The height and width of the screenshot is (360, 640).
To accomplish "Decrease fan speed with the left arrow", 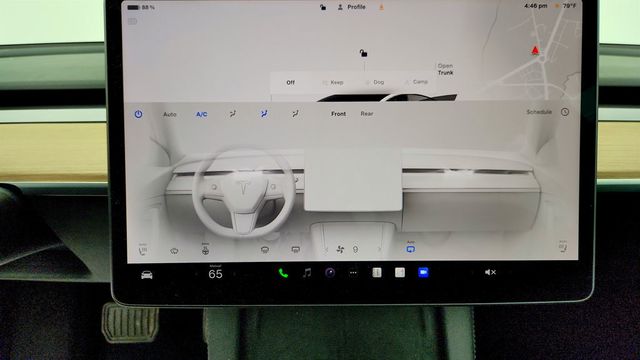I will [326, 249].
